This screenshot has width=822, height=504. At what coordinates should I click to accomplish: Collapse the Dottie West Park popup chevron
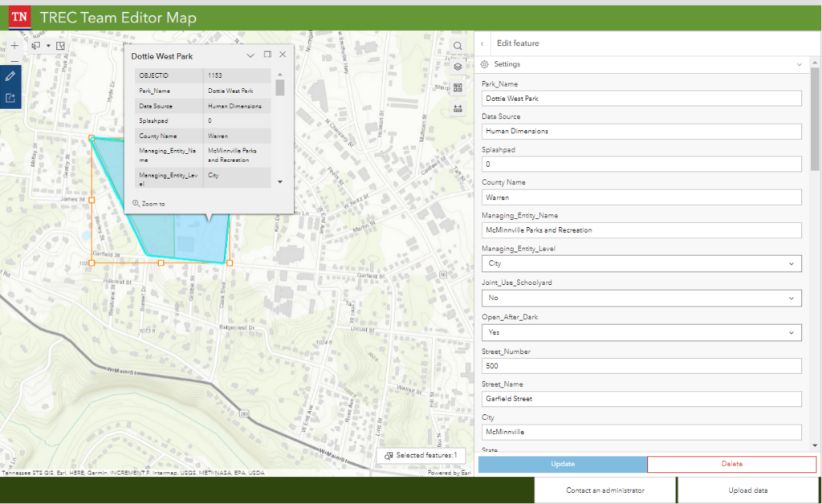click(250, 55)
